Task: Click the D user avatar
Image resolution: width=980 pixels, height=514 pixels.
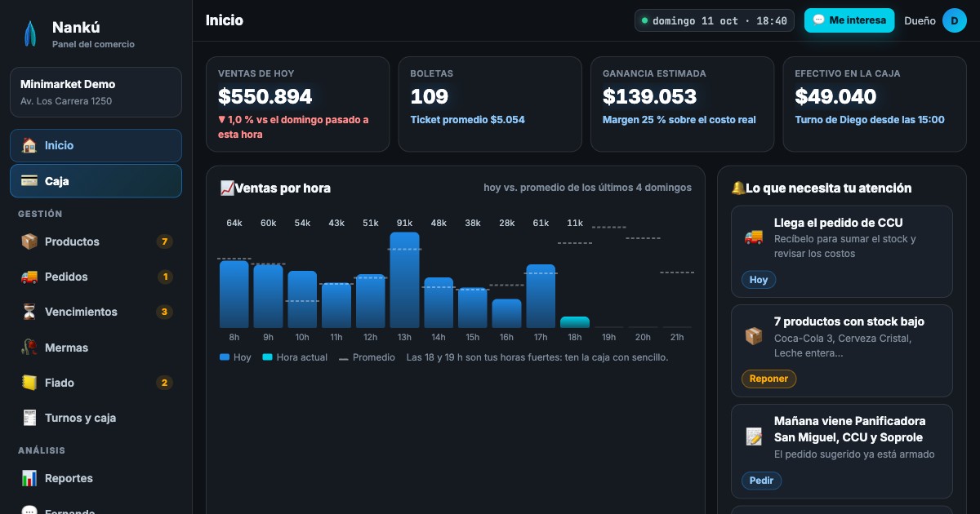Action: [x=955, y=20]
